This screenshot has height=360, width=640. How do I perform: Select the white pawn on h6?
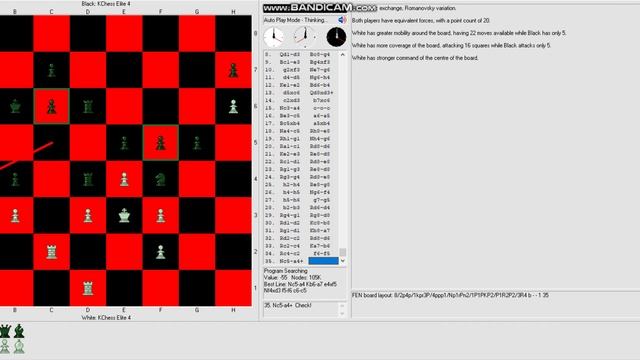click(x=233, y=107)
